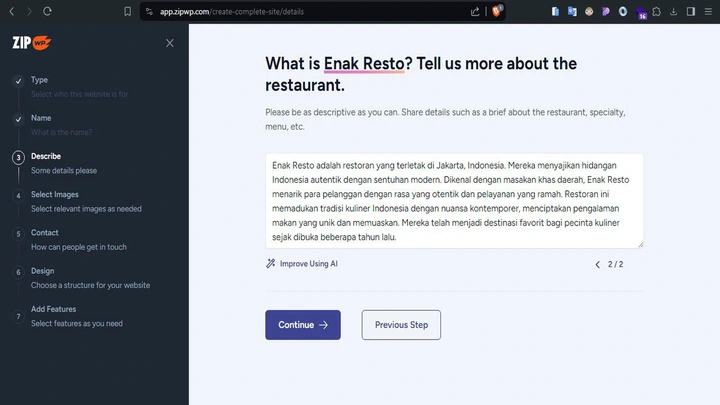Screen dimensions: 720x405
Task: Click the round face avatar extension icon
Action: 589,11
